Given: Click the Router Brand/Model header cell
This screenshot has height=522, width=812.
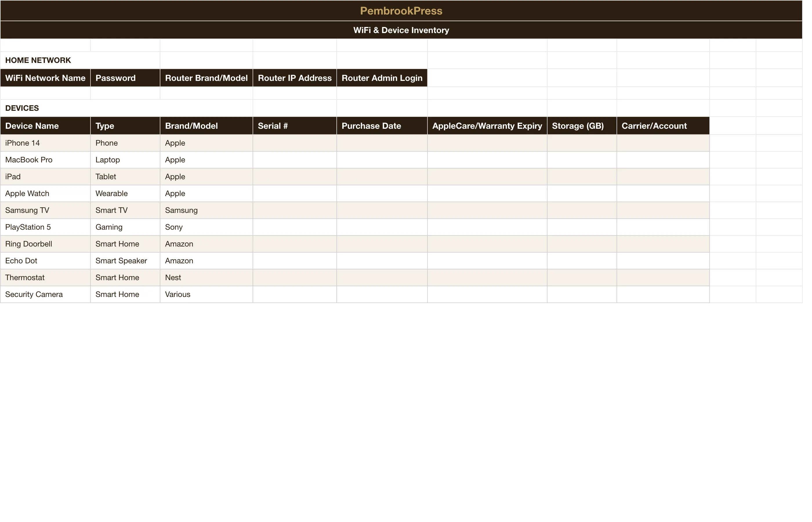Looking at the screenshot, I should point(206,78).
